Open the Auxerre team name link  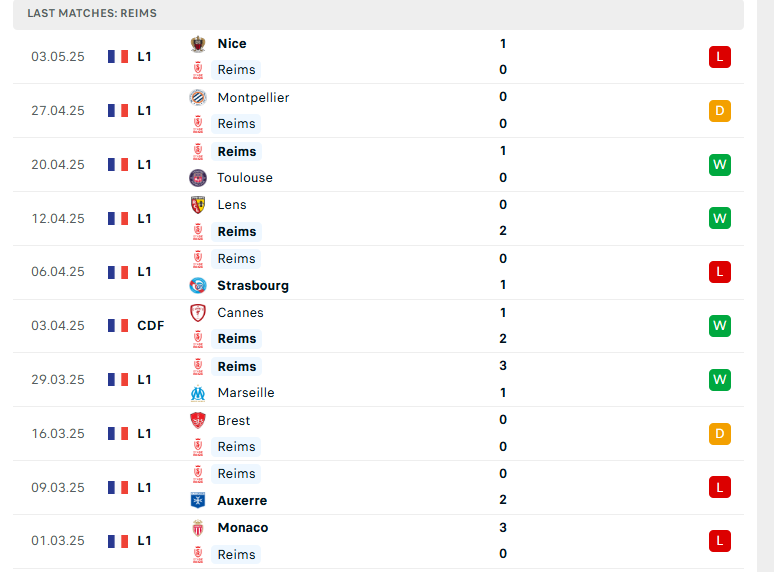tap(242, 500)
